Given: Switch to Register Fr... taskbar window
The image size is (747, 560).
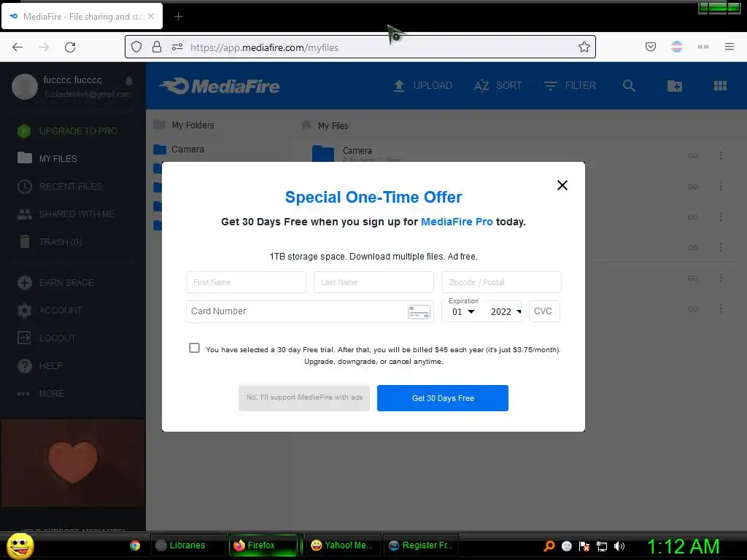Looking at the screenshot, I should tap(421, 545).
